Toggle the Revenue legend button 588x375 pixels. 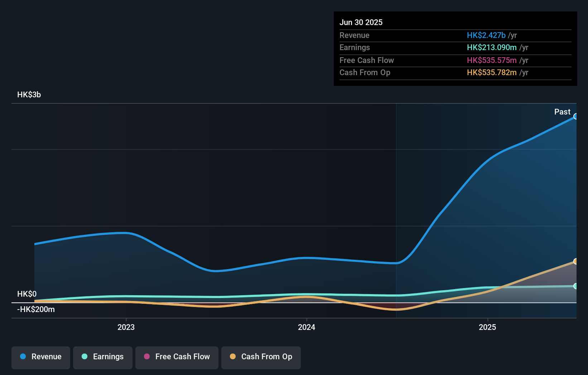pos(41,357)
